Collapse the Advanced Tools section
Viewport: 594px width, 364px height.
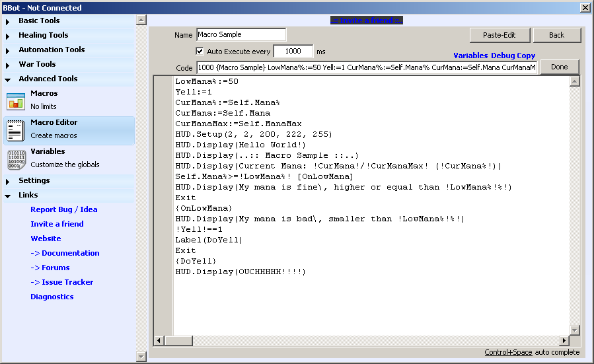48,79
